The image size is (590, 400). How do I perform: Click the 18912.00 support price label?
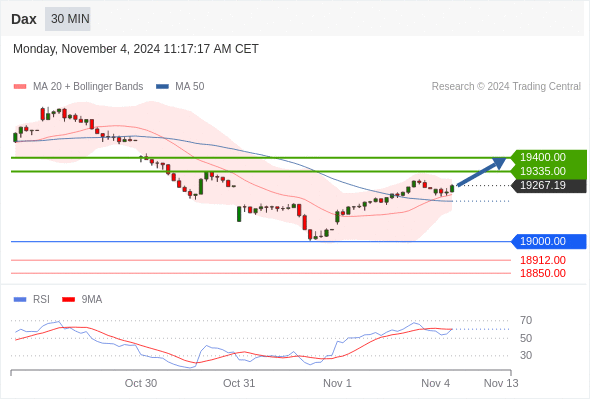coord(543,260)
